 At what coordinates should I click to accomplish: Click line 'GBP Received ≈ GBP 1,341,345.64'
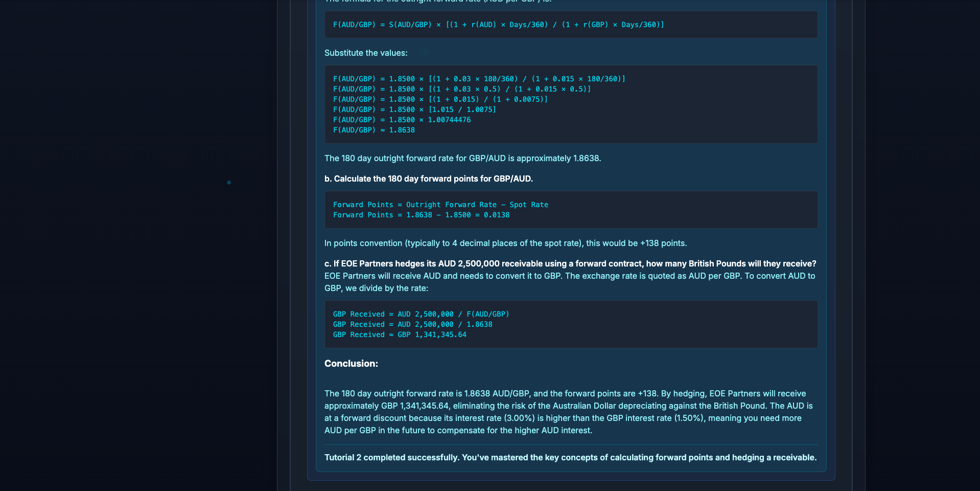[x=400, y=334]
